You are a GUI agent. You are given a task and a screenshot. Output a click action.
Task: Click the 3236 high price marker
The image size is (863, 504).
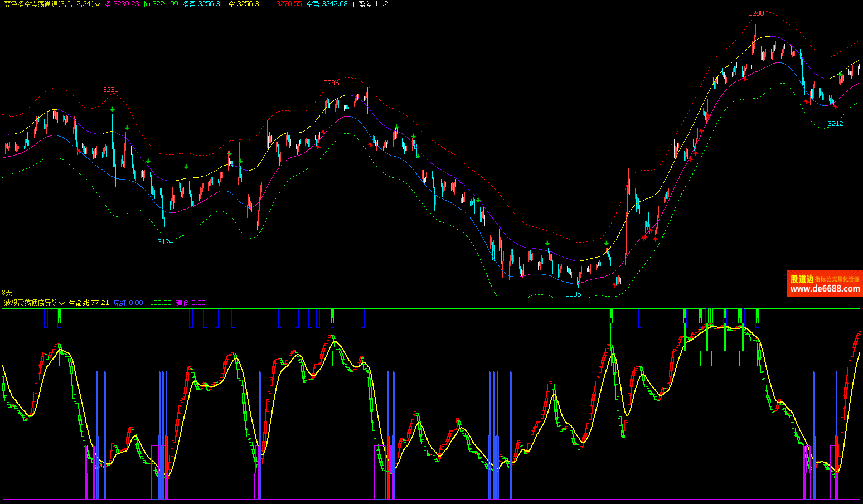click(x=331, y=83)
